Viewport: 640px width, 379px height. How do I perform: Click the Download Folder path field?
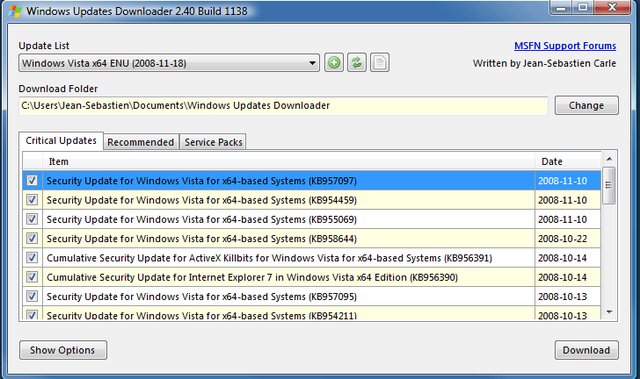click(x=283, y=106)
